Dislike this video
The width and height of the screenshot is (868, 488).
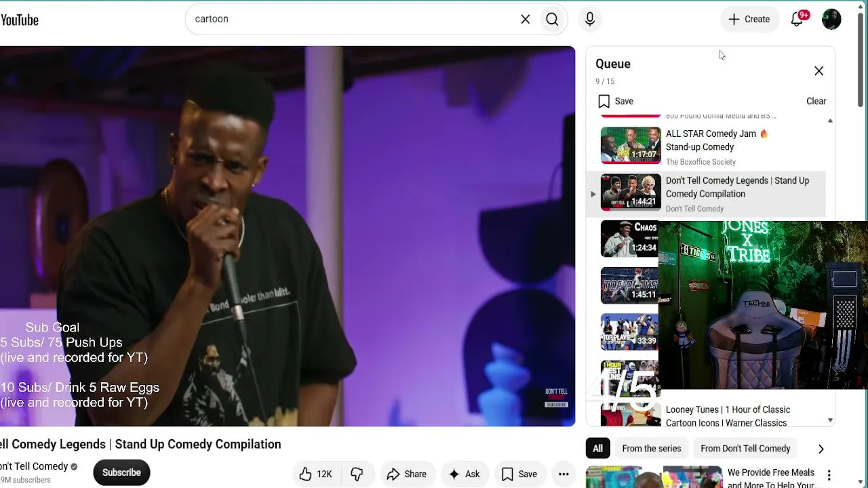tap(357, 474)
